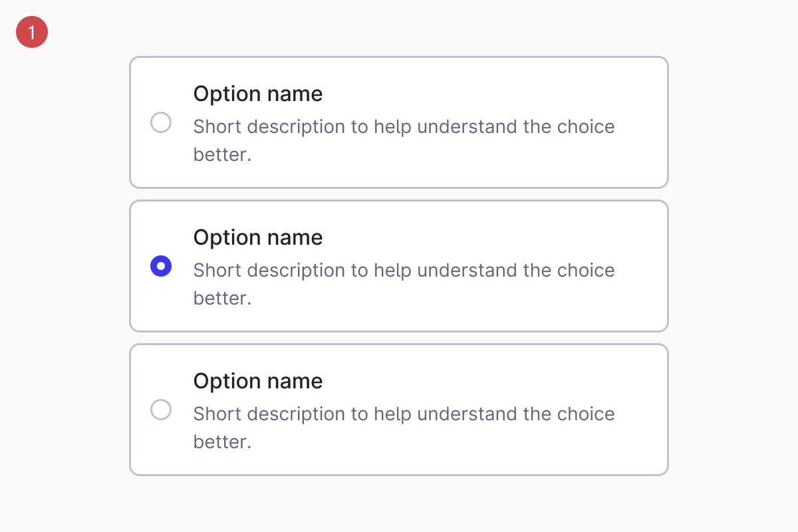The width and height of the screenshot is (798, 532).
Task: Choose the second highlighted option card
Action: 399,266
